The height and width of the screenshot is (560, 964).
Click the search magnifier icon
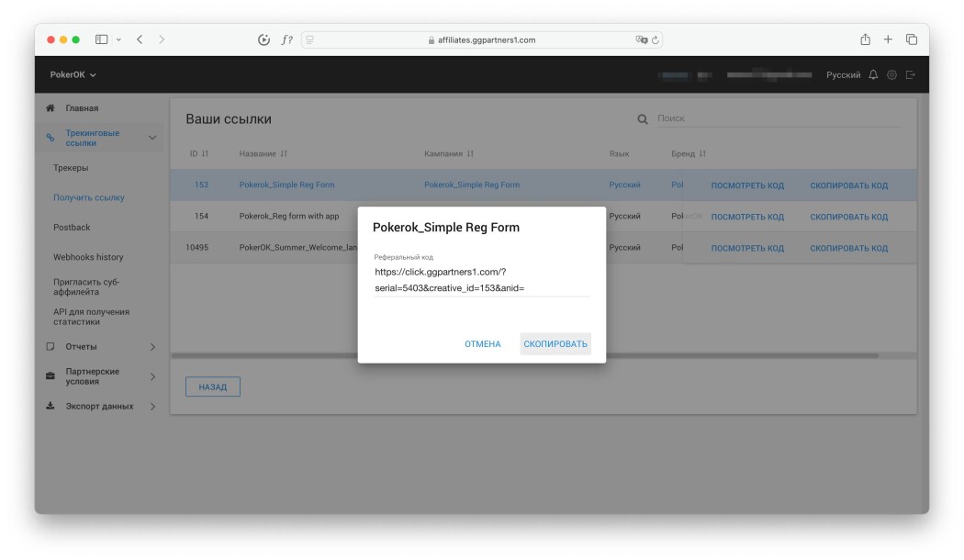pos(643,119)
